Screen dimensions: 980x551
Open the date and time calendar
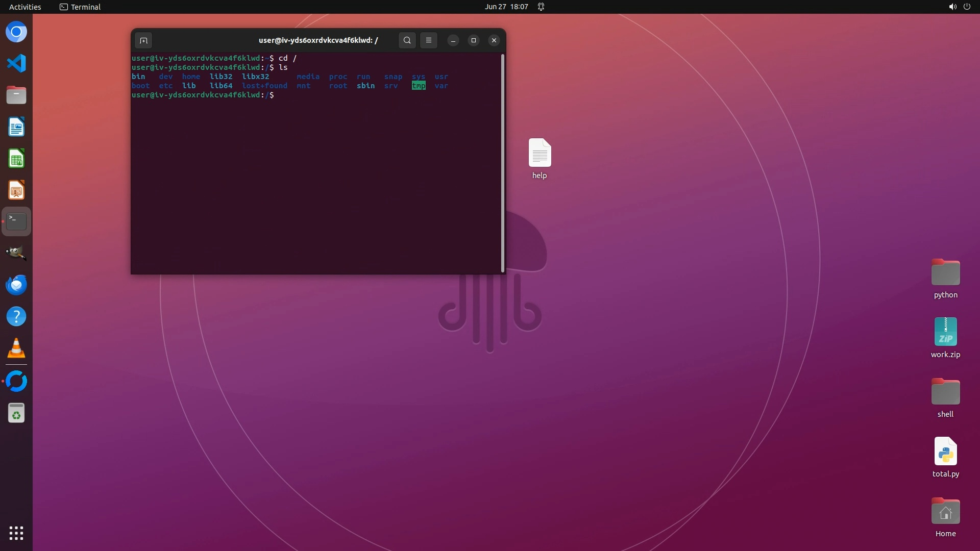click(506, 7)
